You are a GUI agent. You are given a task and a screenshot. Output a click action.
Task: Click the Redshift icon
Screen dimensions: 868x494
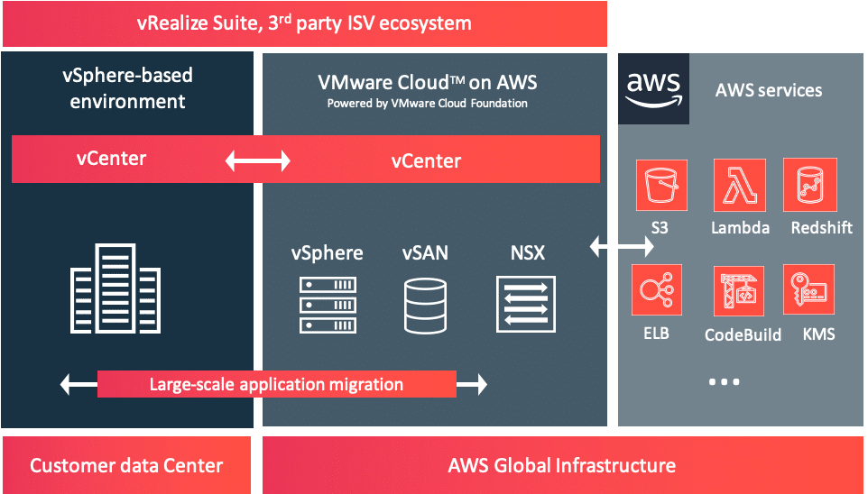(x=808, y=186)
